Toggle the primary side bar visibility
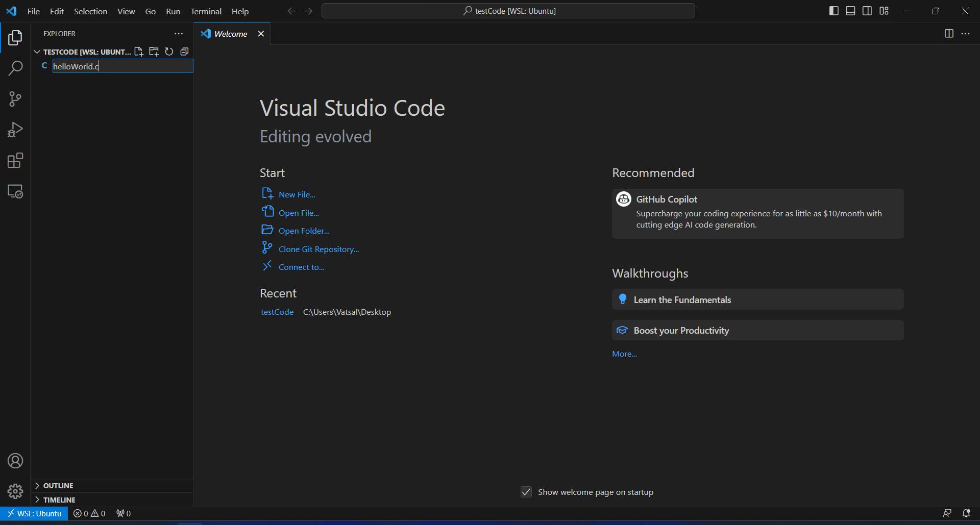Screen dimensions: 980x525 pyautogui.click(x=834, y=11)
